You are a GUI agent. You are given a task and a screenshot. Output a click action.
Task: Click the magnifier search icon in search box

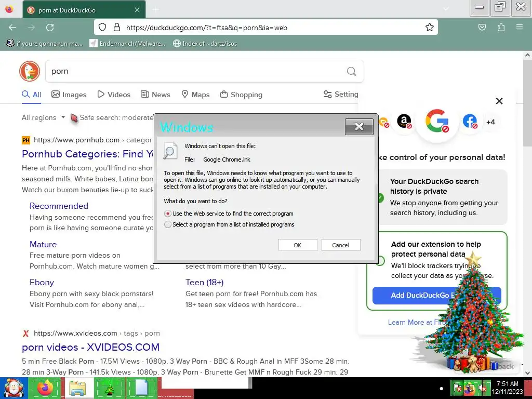[352, 71]
